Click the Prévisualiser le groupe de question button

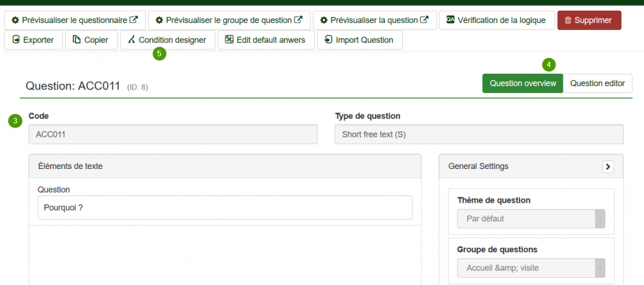coord(229,20)
